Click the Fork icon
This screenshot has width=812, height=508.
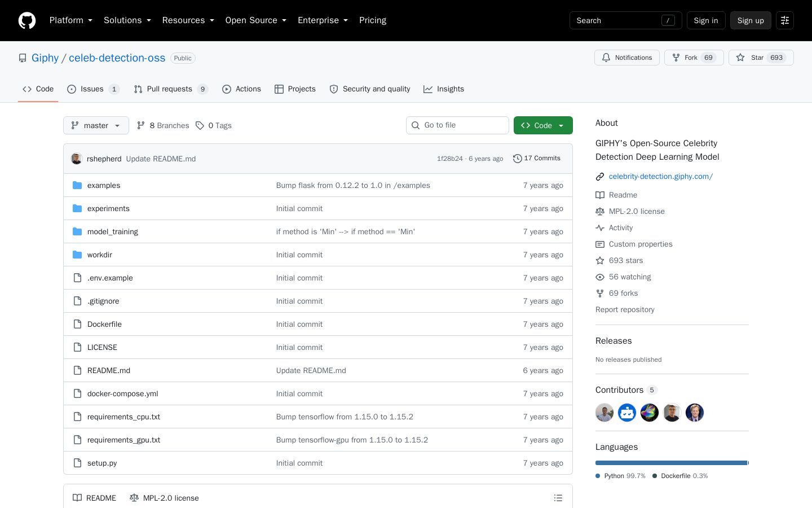[x=676, y=58]
